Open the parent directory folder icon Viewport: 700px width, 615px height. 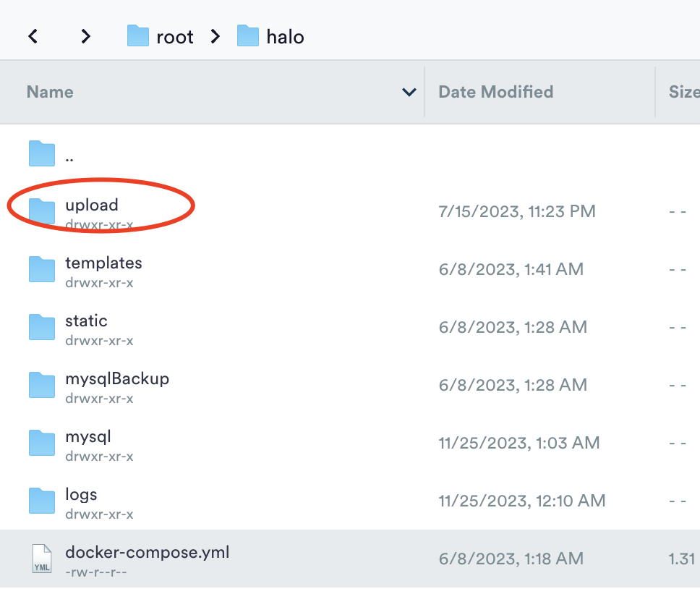pyautogui.click(x=42, y=153)
